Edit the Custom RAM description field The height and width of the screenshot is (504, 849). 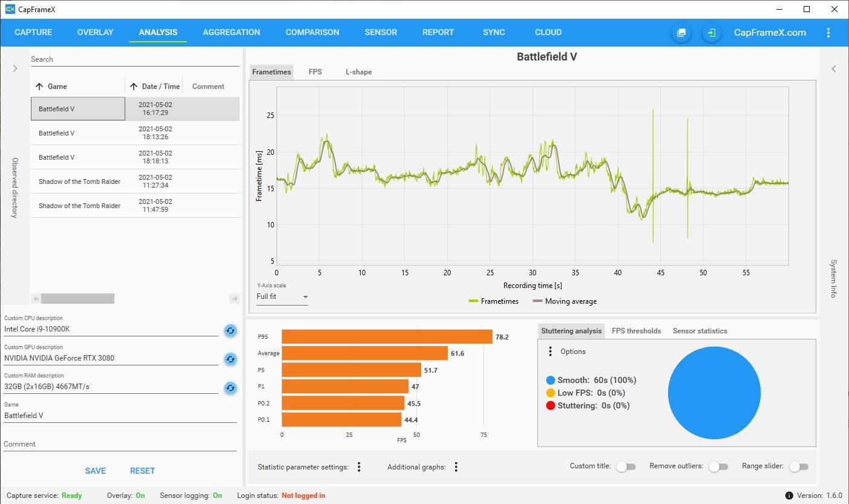click(111, 387)
